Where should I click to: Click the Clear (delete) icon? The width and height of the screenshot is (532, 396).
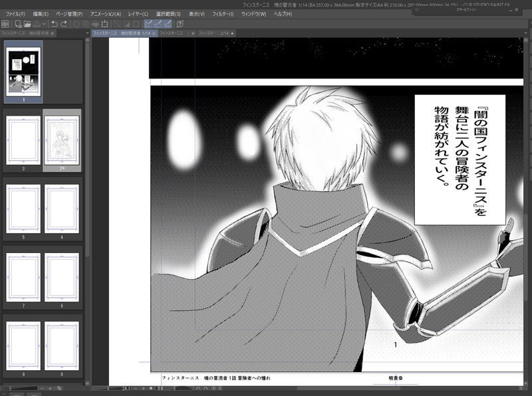point(76,24)
